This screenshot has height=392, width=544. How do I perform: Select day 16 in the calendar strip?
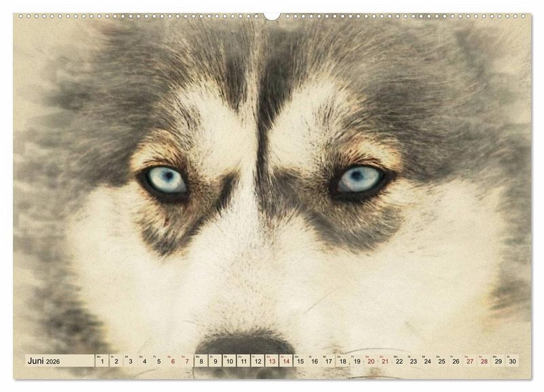click(x=314, y=361)
